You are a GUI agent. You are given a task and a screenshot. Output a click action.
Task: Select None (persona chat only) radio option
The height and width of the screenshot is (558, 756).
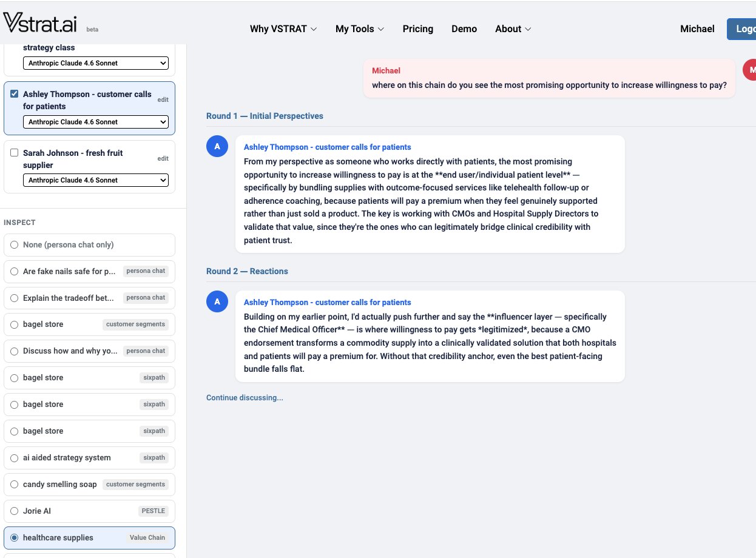point(15,245)
